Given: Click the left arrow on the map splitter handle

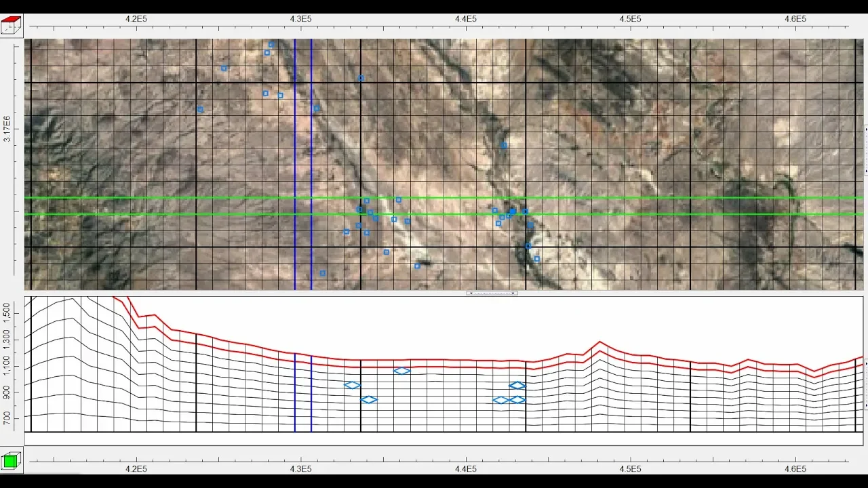Looking at the screenshot, I should tap(471, 293).
